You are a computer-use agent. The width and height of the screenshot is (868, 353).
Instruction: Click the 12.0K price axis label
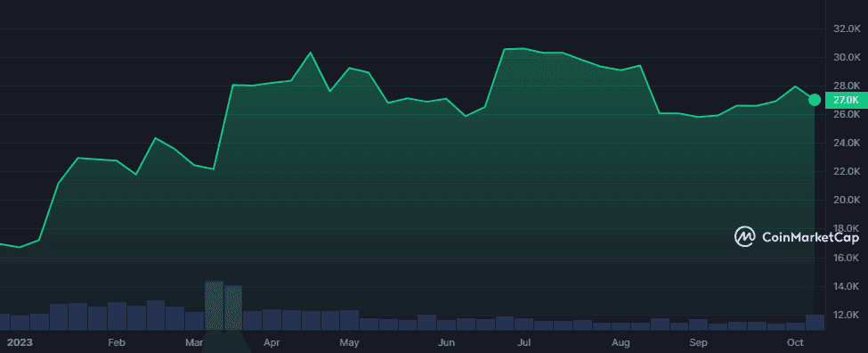point(846,314)
